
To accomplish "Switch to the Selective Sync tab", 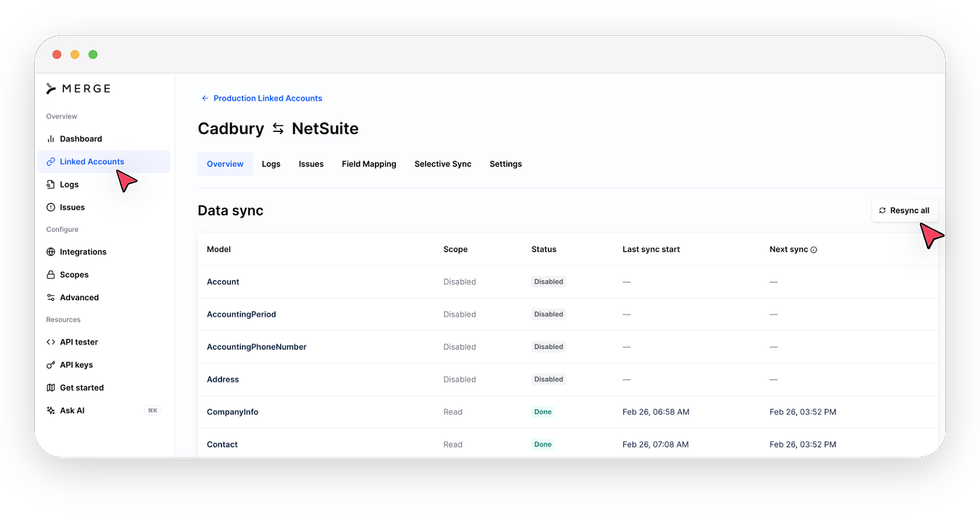I will [443, 164].
